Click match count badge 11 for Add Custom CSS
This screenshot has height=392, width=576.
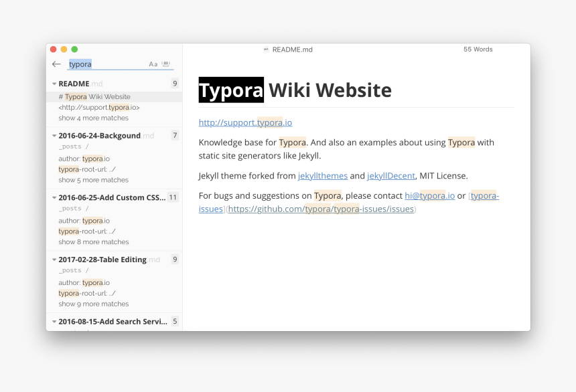click(x=173, y=197)
